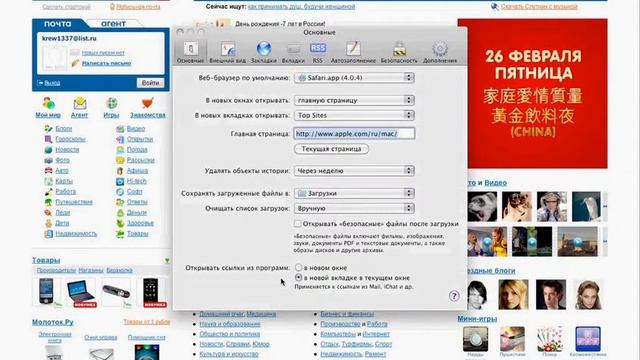The image size is (640, 360).
Task: Click the Войти button in mail box
Action: [150, 83]
